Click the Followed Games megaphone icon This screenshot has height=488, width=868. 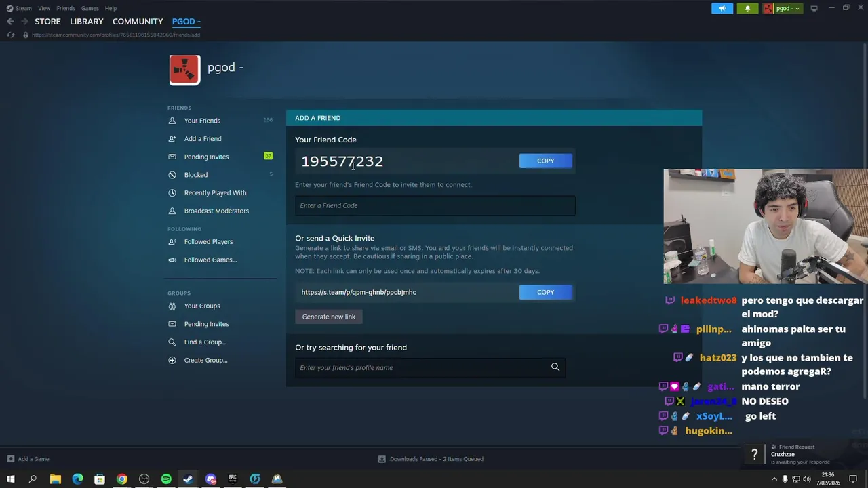coord(172,260)
